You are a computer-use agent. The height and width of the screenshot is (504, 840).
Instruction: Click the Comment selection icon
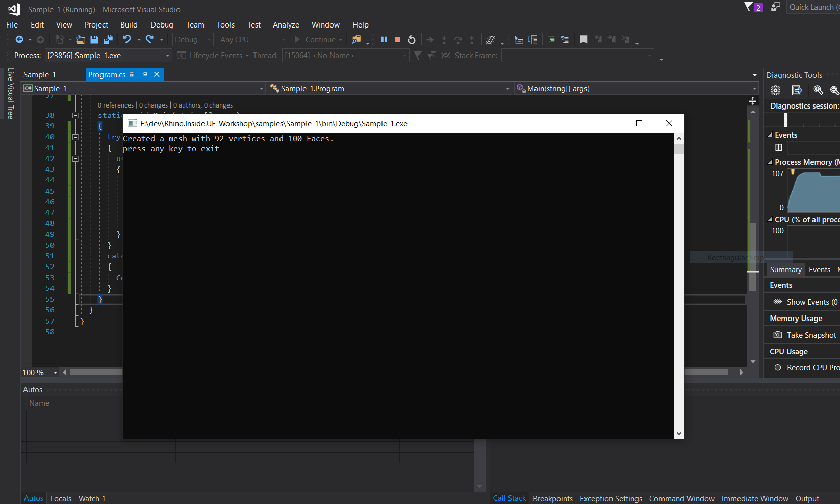pos(565,39)
